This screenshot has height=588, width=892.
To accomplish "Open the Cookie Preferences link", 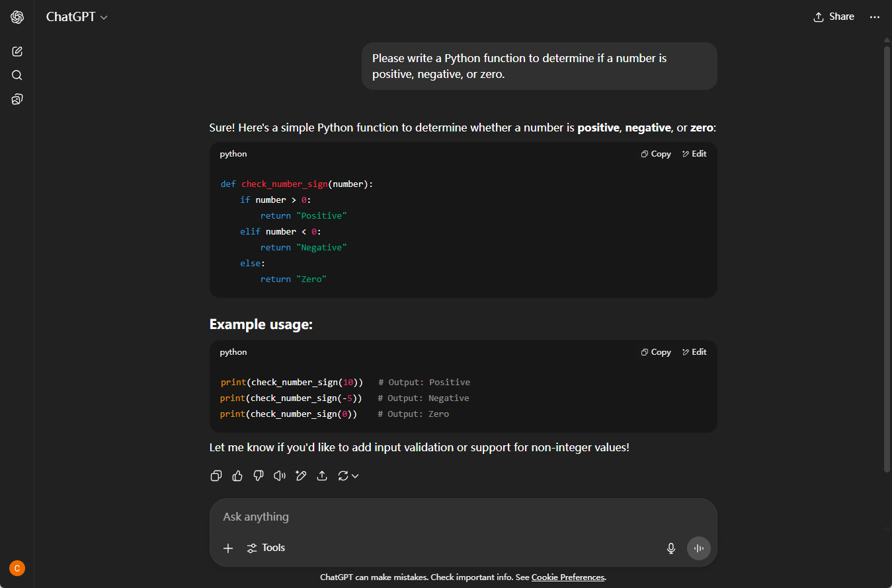I will tap(568, 577).
